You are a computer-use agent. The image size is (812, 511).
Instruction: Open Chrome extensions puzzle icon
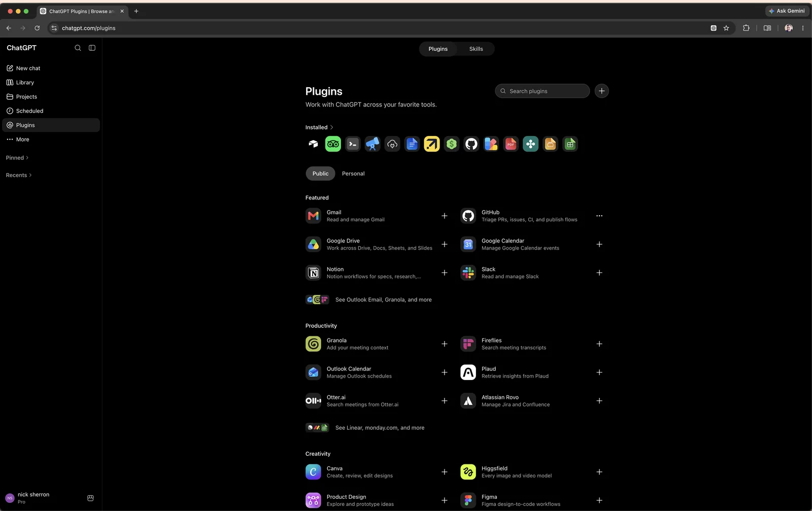coord(746,28)
